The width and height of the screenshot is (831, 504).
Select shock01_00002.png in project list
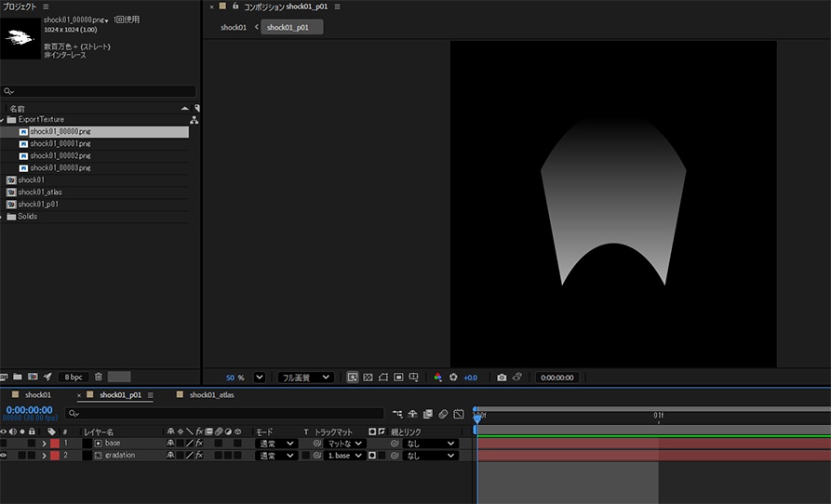(60, 155)
